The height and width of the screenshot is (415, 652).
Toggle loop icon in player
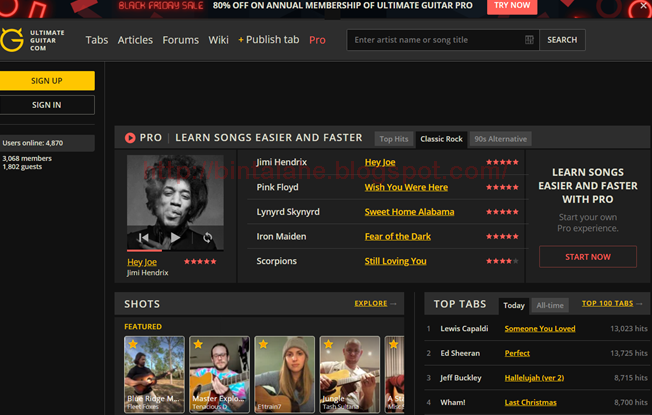pos(207,237)
